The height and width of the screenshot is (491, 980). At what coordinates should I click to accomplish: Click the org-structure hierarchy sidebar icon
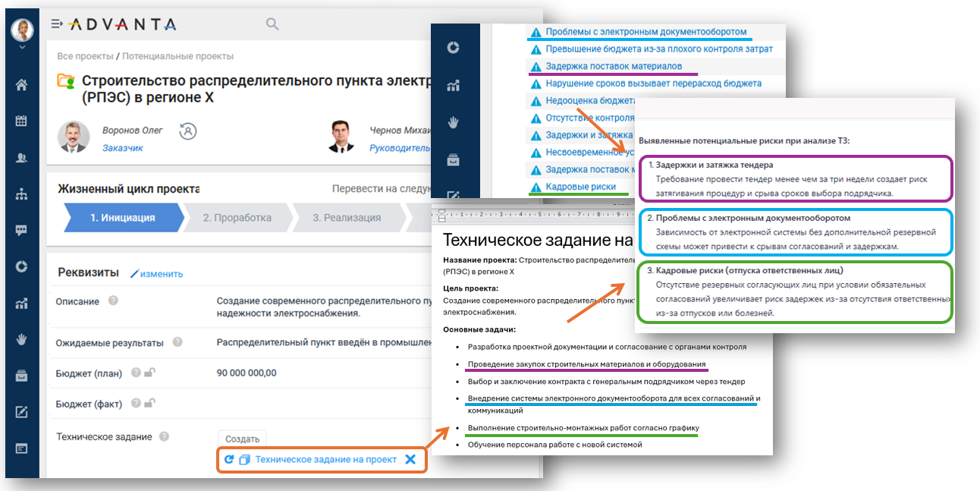(21, 194)
